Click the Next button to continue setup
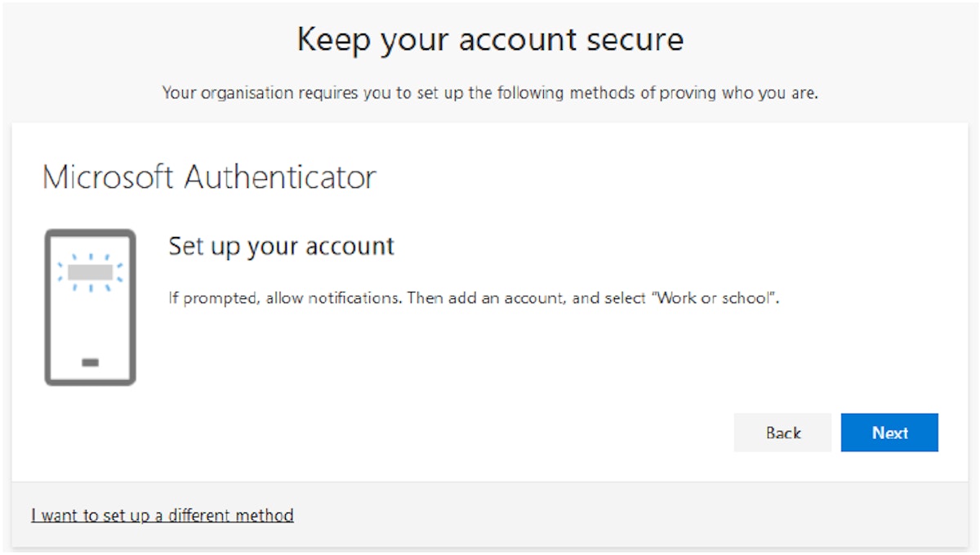980x555 pixels. click(x=889, y=432)
